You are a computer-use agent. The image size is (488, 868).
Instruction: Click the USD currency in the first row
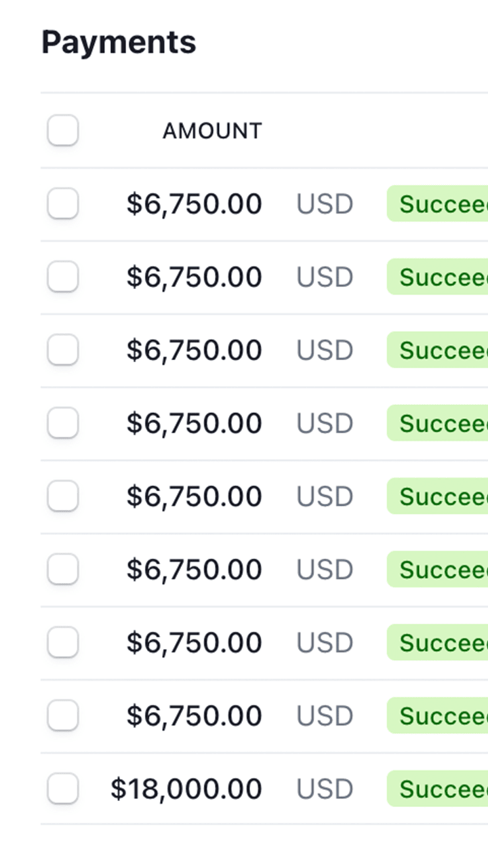tap(325, 204)
